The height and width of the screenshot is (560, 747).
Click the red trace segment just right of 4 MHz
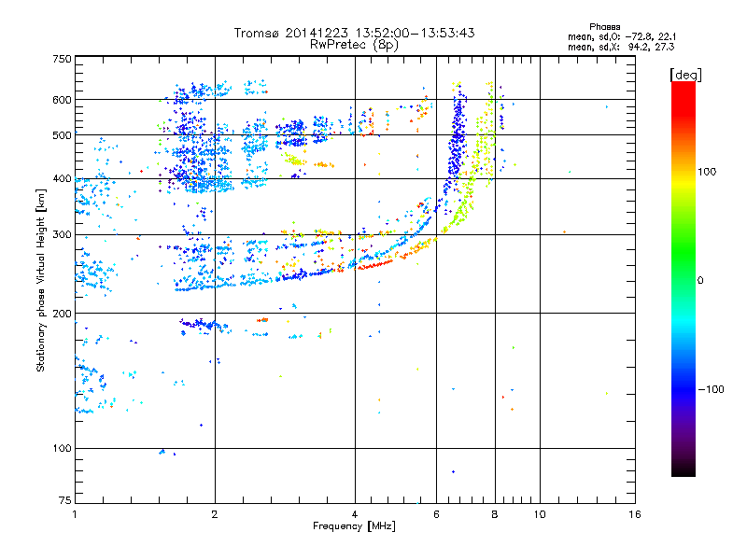point(375,264)
